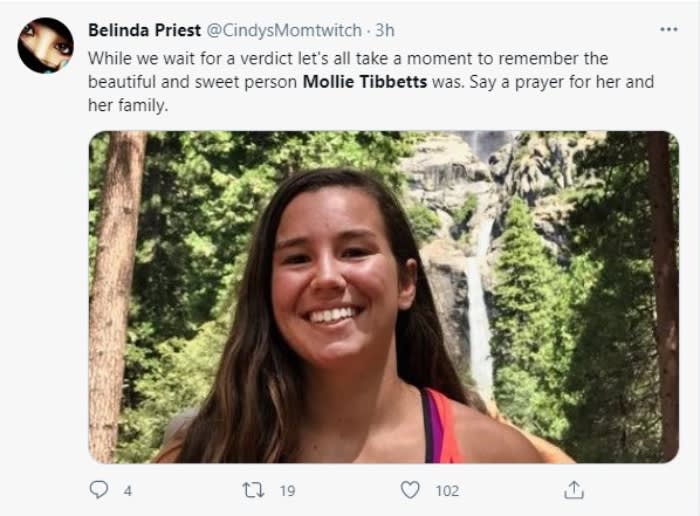Viewport: 700px width, 516px height.
Task: Click the @CindysMomtwitch handle
Action: (283, 30)
